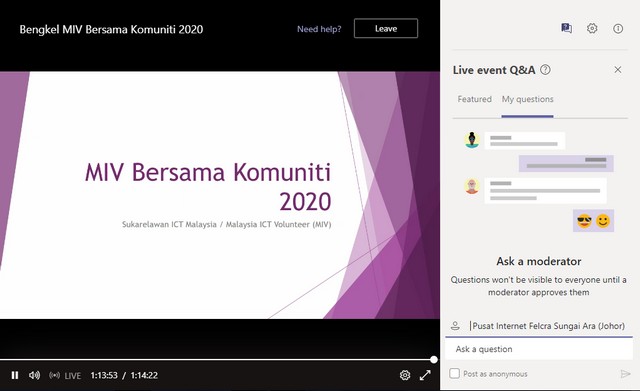The width and height of the screenshot is (640, 391).
Task: Open video settings gear in player bar
Action: click(x=404, y=375)
